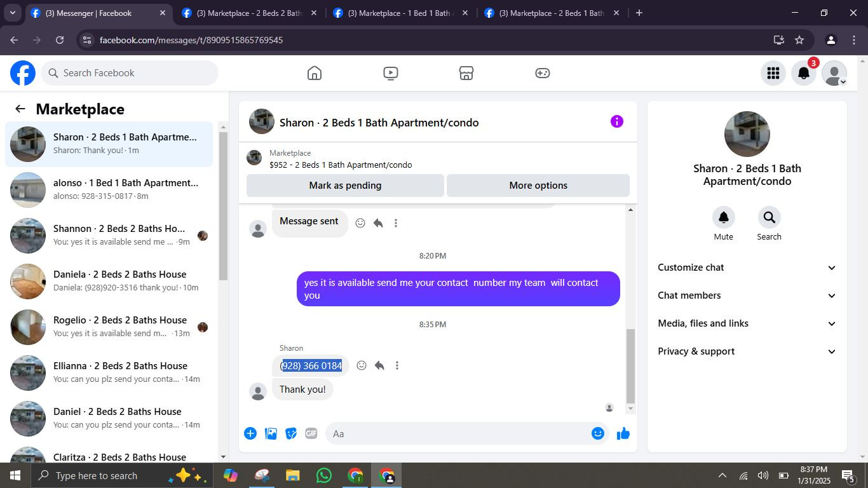Open a new Chrome tab
This screenshot has width=868, height=488.
(639, 13)
